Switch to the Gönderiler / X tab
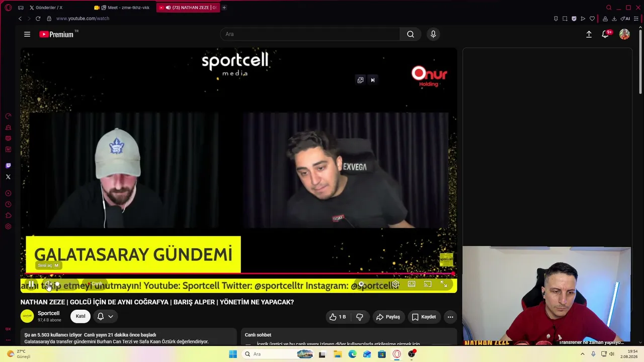644x362 pixels. (49, 8)
